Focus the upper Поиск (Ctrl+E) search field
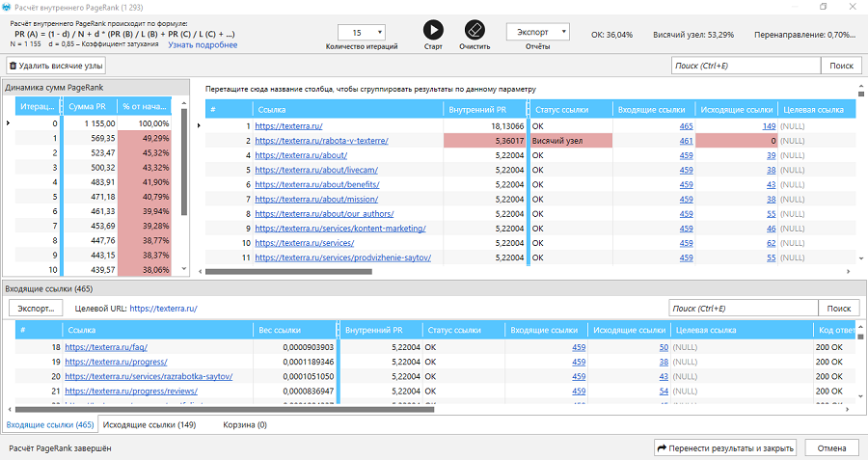868x460 pixels. pos(746,66)
